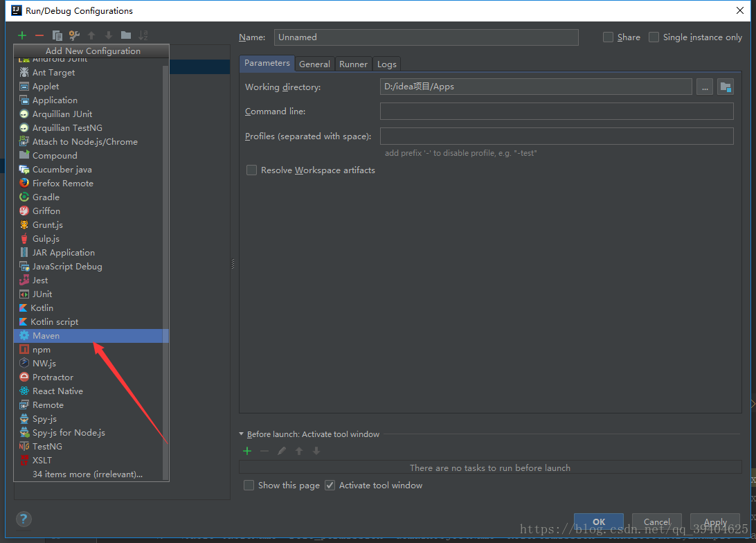Viewport: 756px width, 543px height.
Task: Toggle the Share checkbox
Action: tap(608, 37)
